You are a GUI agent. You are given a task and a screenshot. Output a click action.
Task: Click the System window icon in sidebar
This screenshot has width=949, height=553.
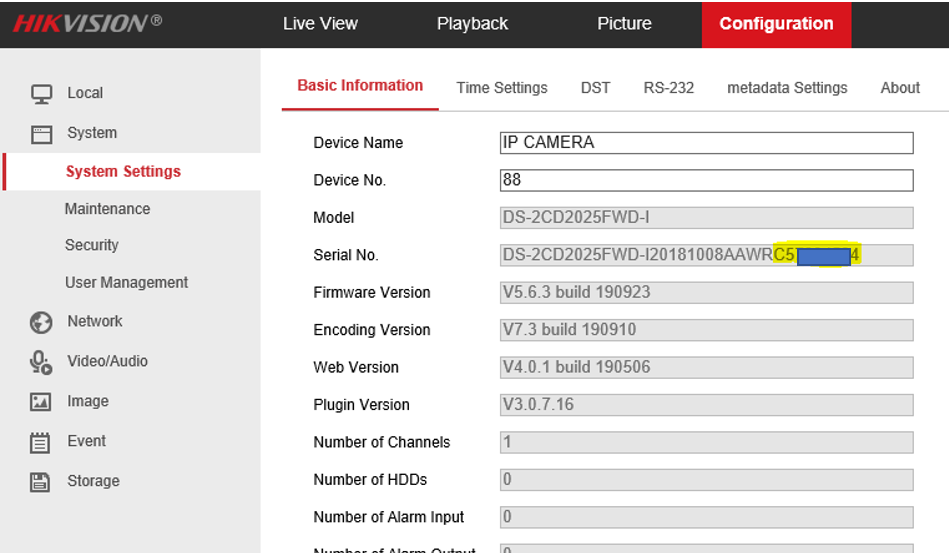click(41, 133)
